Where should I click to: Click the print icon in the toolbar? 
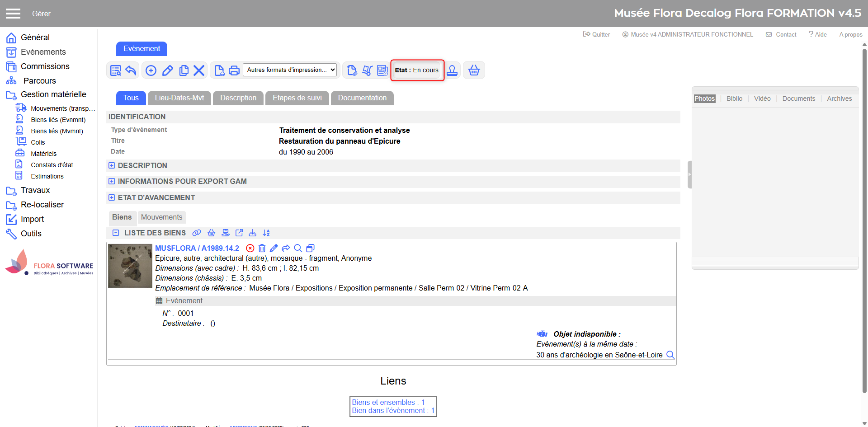coord(234,70)
